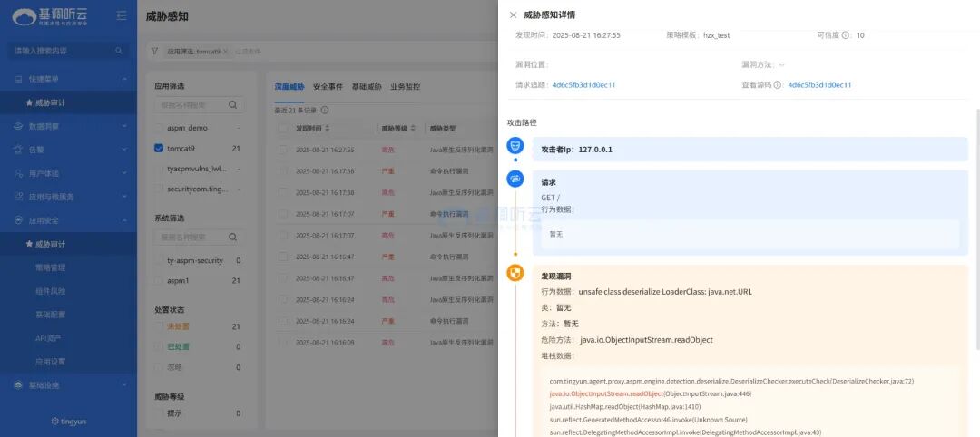Open 策略管理 in the sidebar menu
This screenshot has height=437, width=980.
click(x=50, y=267)
